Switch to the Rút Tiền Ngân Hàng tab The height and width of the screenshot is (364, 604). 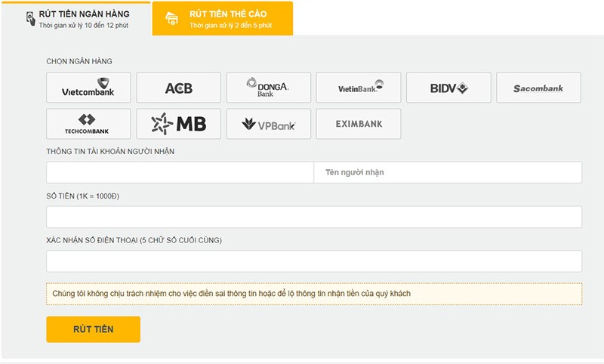[83, 19]
